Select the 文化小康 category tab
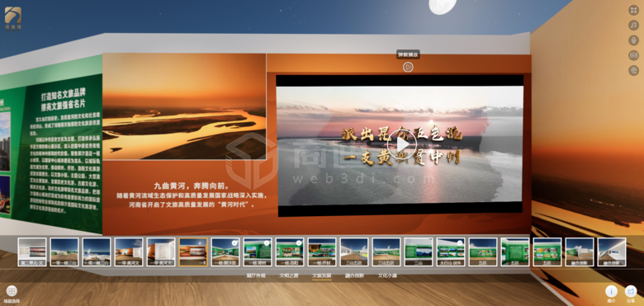The width and height of the screenshot is (644, 306). coord(387,275)
